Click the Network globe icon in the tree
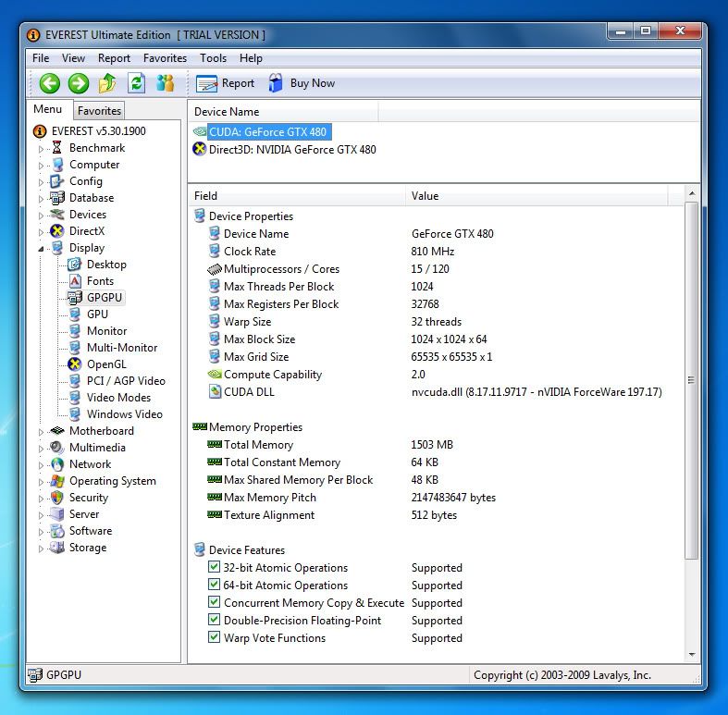The height and width of the screenshot is (715, 728). click(57, 464)
